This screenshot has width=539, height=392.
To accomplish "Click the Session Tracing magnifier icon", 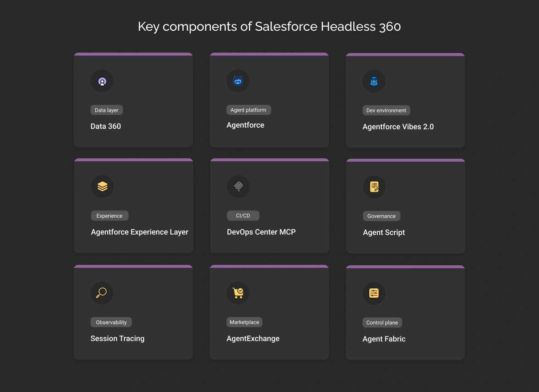I will click(x=102, y=293).
